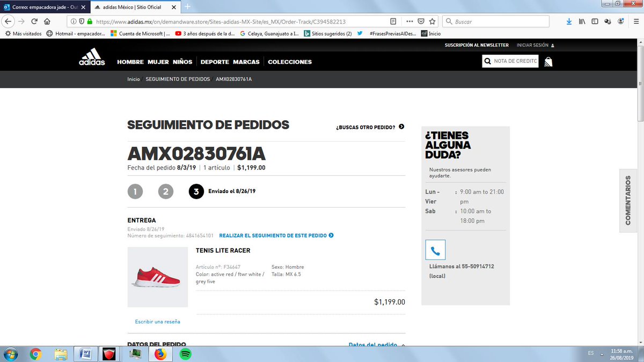This screenshot has width=644, height=362.
Task: Click the green padlock site security icon
Action: 90,22
